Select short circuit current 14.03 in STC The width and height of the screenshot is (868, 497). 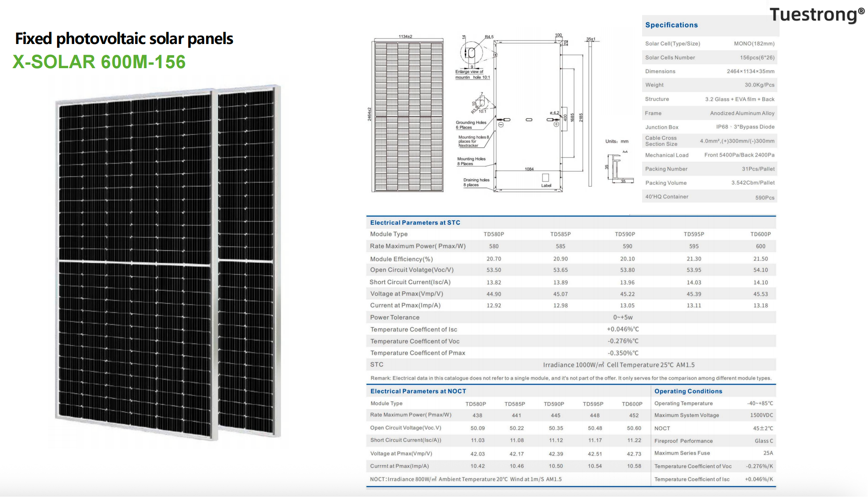(694, 283)
